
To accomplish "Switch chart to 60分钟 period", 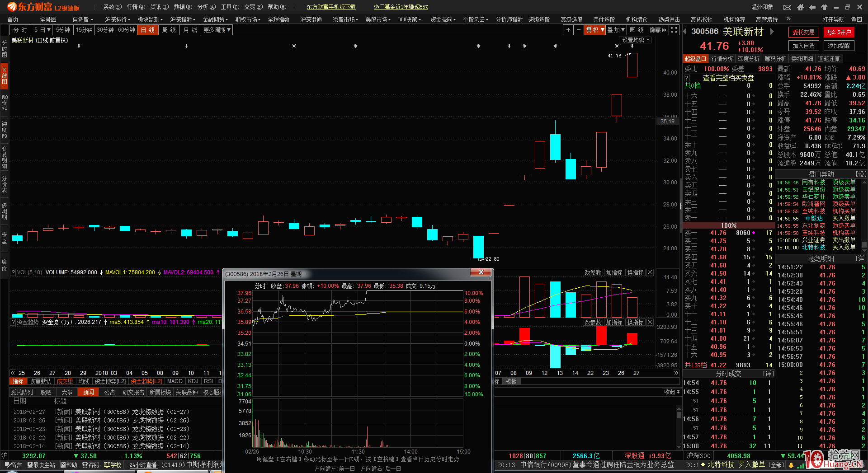I will pos(127,30).
